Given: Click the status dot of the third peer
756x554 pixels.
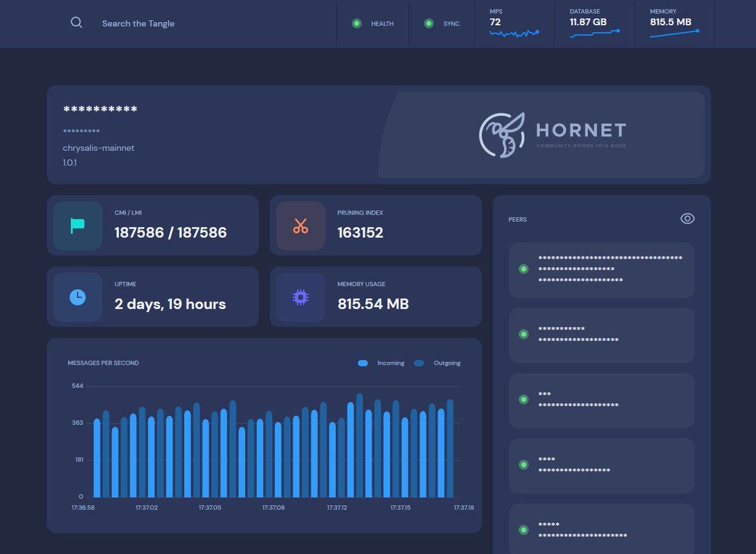Looking at the screenshot, I should (523, 399).
